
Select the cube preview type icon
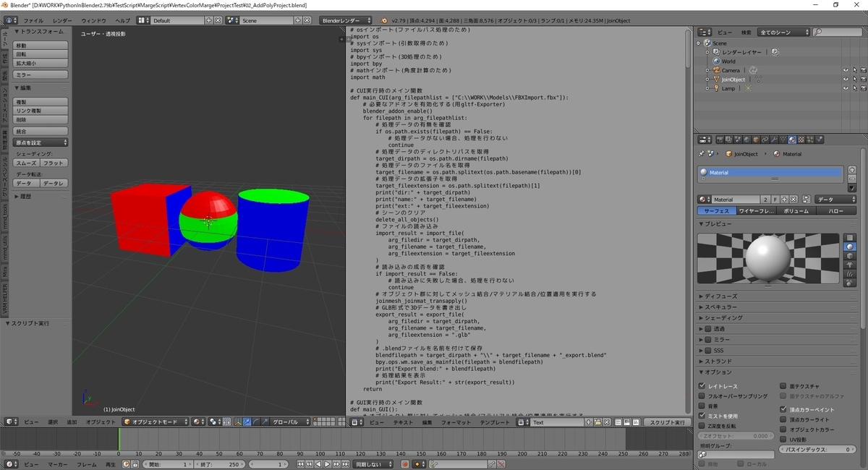coord(850,256)
